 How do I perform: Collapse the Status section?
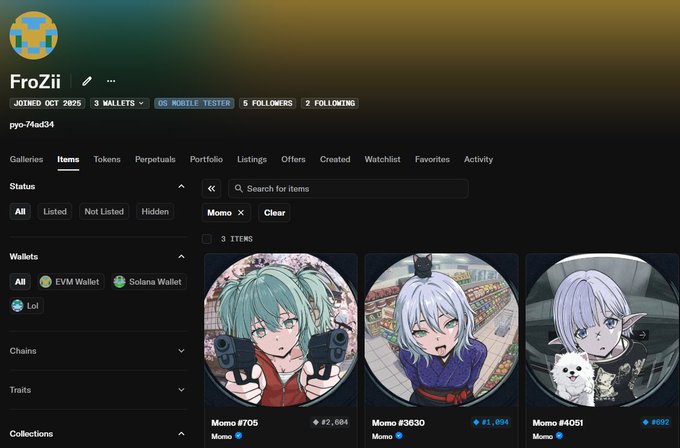pos(181,186)
